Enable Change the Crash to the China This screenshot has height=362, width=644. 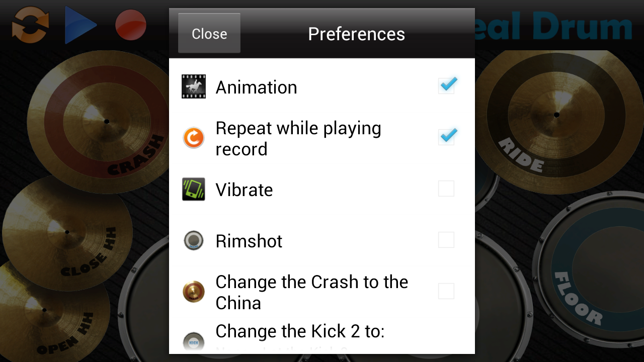[x=446, y=291]
